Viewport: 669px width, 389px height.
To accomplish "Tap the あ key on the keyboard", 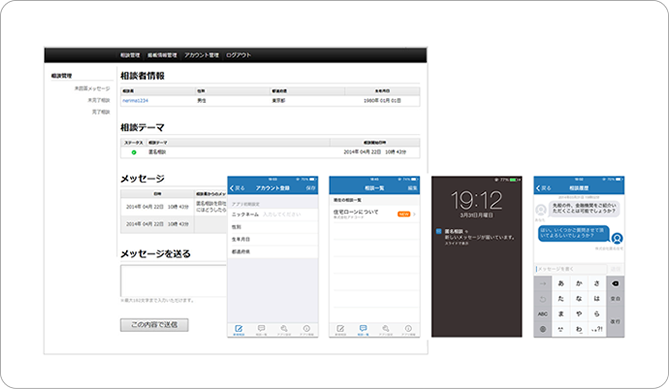I will pyautogui.click(x=561, y=283).
